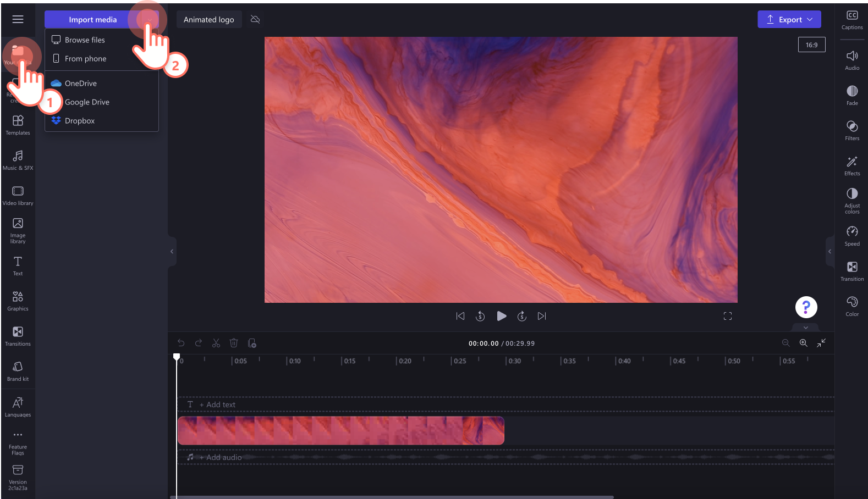
Task: Expand the Export options dropdown
Action: [810, 19]
